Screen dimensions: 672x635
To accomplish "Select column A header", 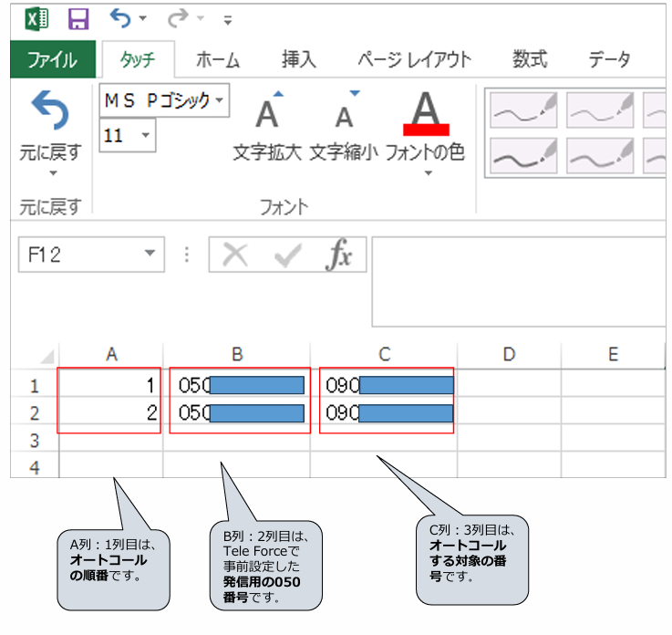I will (111, 355).
